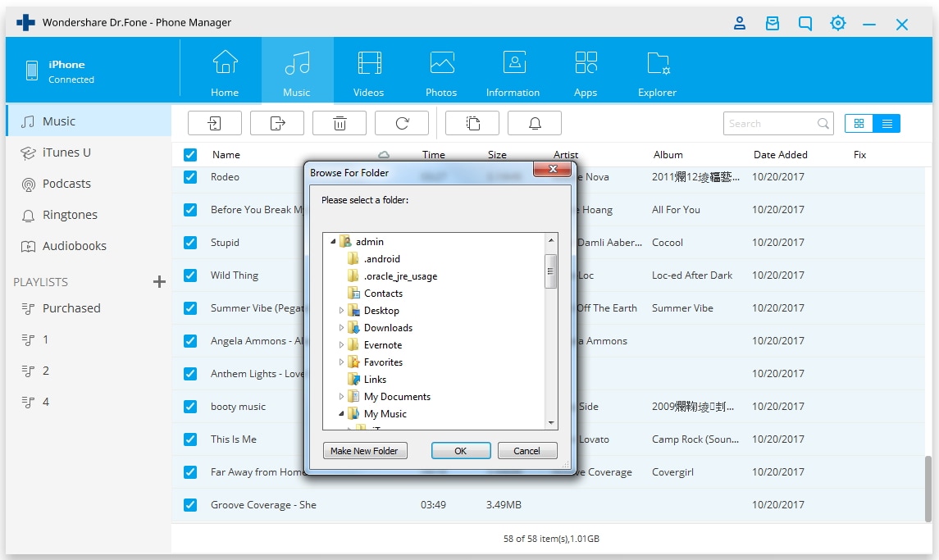Image resolution: width=939 pixels, height=560 pixels.
Task: Click the Delete trash icon
Action: pyautogui.click(x=340, y=123)
